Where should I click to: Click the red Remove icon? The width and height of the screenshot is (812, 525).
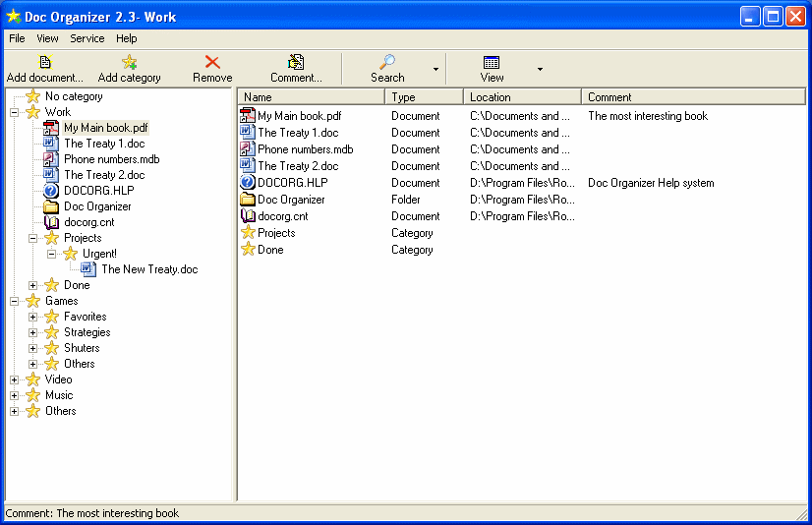pos(212,62)
